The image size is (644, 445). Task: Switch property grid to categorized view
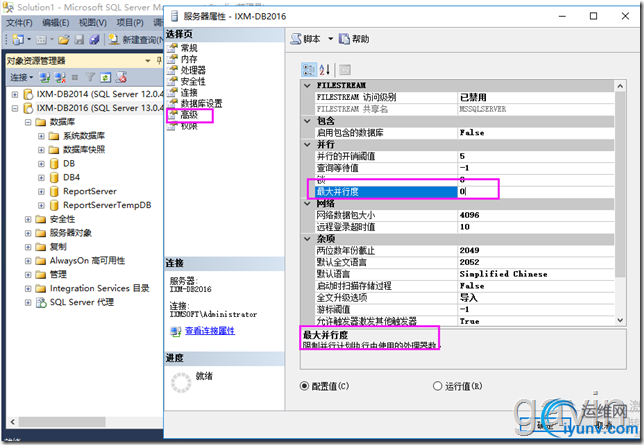[309, 70]
